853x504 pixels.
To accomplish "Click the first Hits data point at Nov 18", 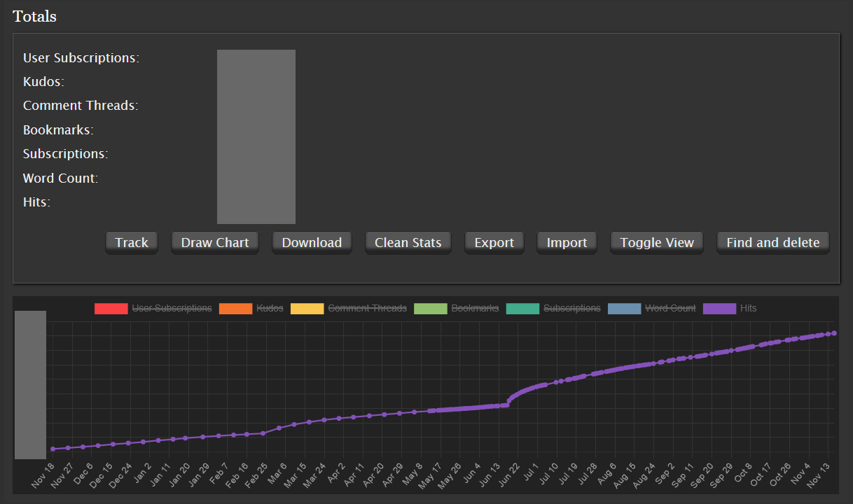I will click(x=53, y=449).
